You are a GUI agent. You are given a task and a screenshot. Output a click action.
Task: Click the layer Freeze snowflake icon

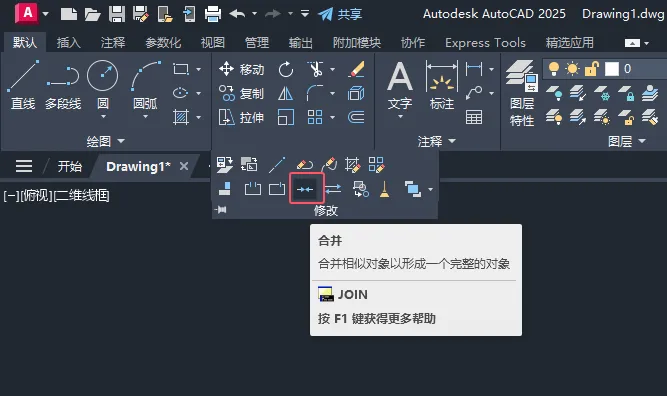click(x=602, y=93)
